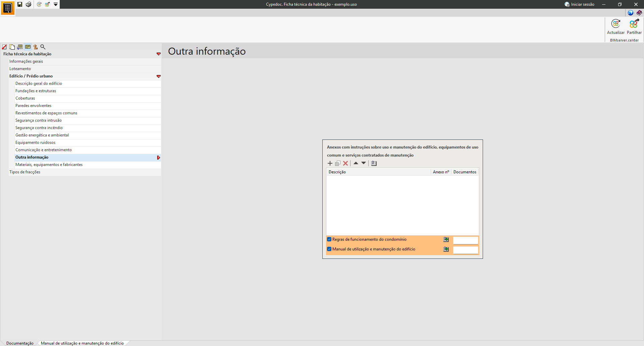
Task: Click the copy pages icon above the tree
Action: [x=12, y=47]
